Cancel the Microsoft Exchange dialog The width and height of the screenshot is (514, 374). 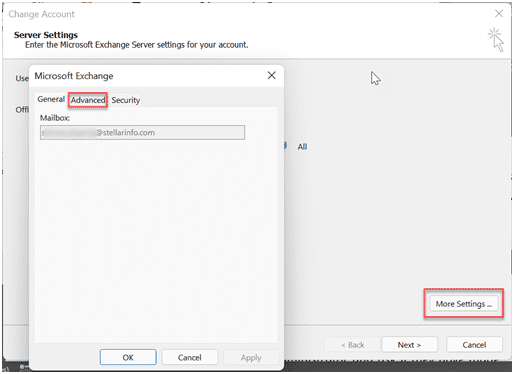pos(189,357)
